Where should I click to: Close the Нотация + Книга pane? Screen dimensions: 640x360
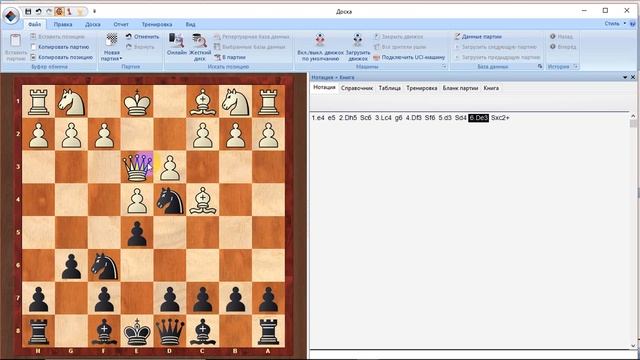coord(633,77)
